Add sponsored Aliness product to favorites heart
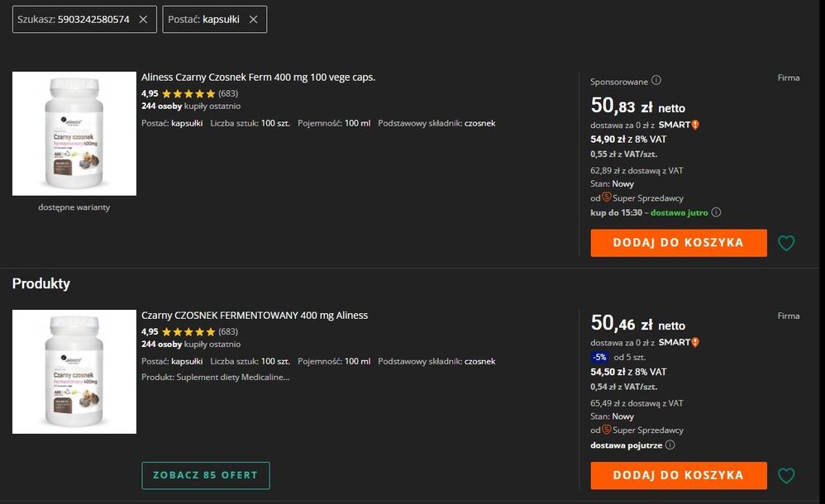This screenshot has width=825, height=504. [x=786, y=243]
